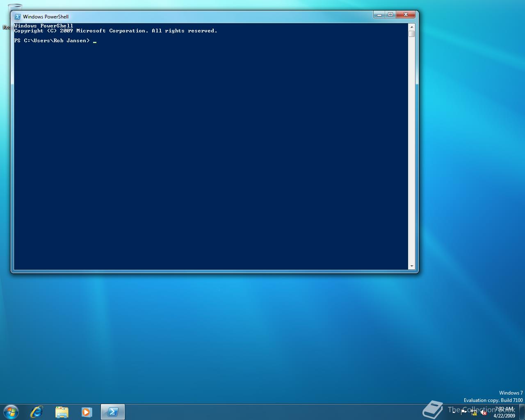The image size is (525, 420).
Task: Open the network status tray icon
Action: coord(474,413)
